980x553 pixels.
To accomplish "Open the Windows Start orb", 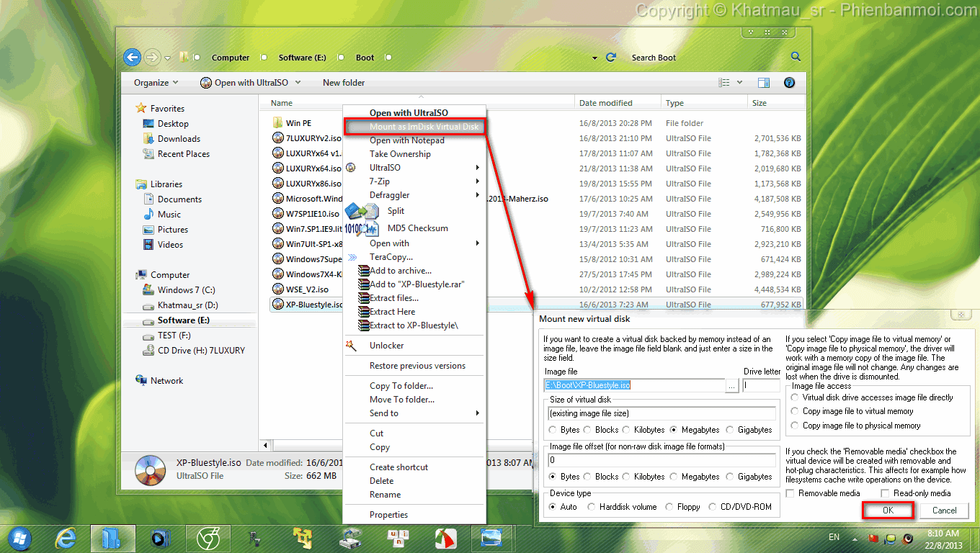I will point(20,538).
